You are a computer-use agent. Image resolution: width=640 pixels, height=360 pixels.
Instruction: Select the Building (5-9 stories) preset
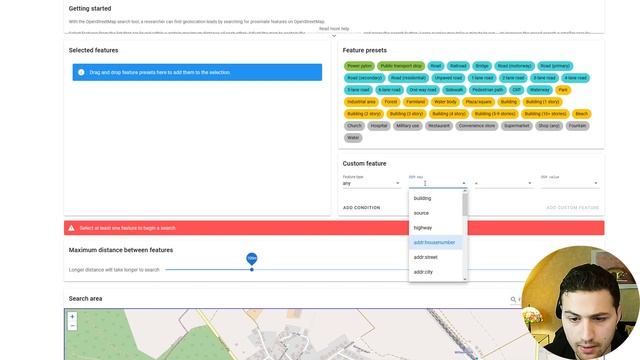(x=495, y=114)
